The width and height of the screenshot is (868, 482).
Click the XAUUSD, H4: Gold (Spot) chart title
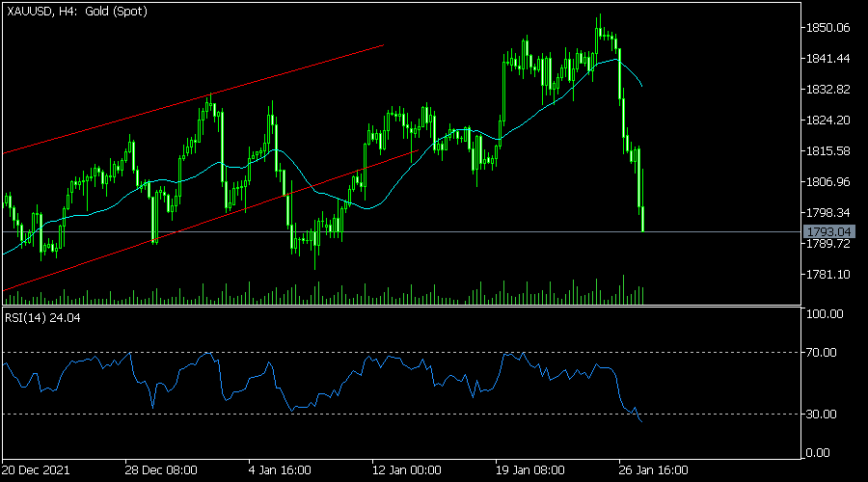click(77, 11)
